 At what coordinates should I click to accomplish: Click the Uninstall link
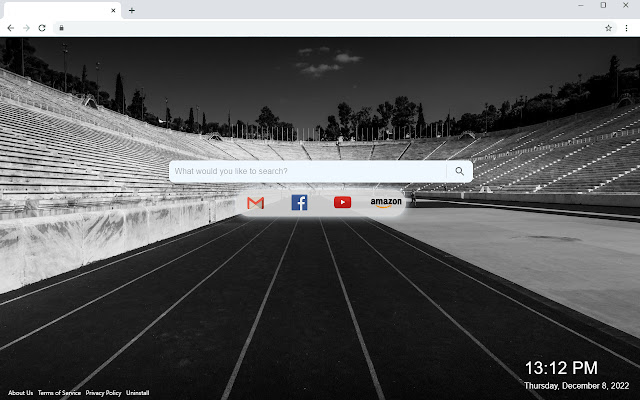[x=138, y=393]
